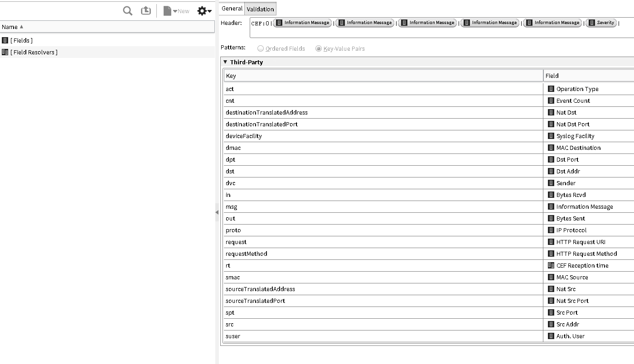Click the Severity field token in the header
634x364 pixels.
[601, 22]
